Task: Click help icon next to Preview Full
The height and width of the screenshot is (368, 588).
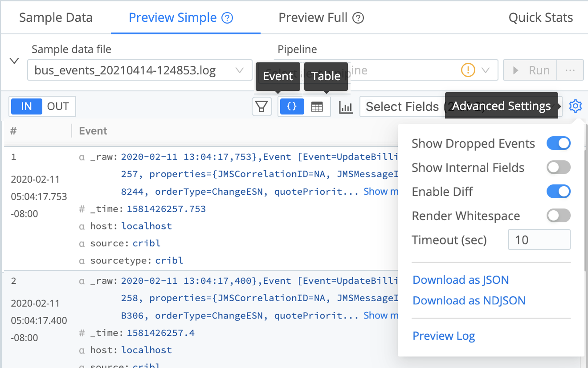Action: point(358,18)
